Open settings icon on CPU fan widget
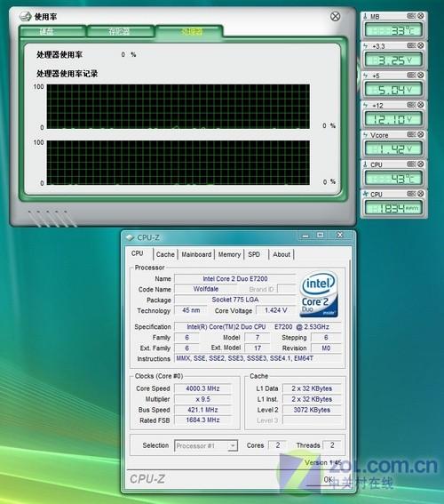 point(411,194)
